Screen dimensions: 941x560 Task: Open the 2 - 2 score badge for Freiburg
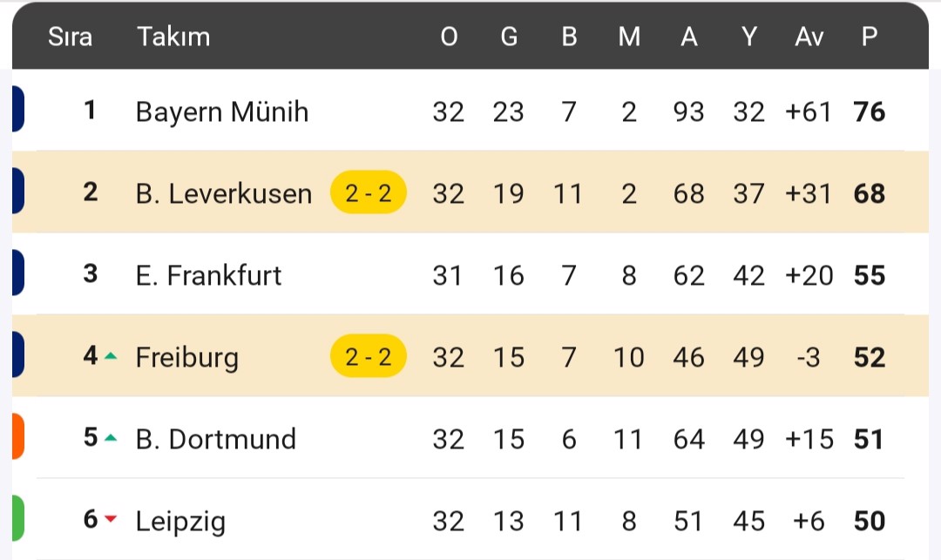[369, 356]
